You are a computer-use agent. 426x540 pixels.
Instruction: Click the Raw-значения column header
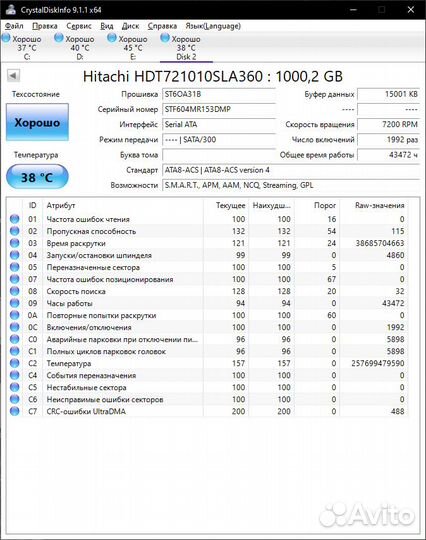point(374,205)
